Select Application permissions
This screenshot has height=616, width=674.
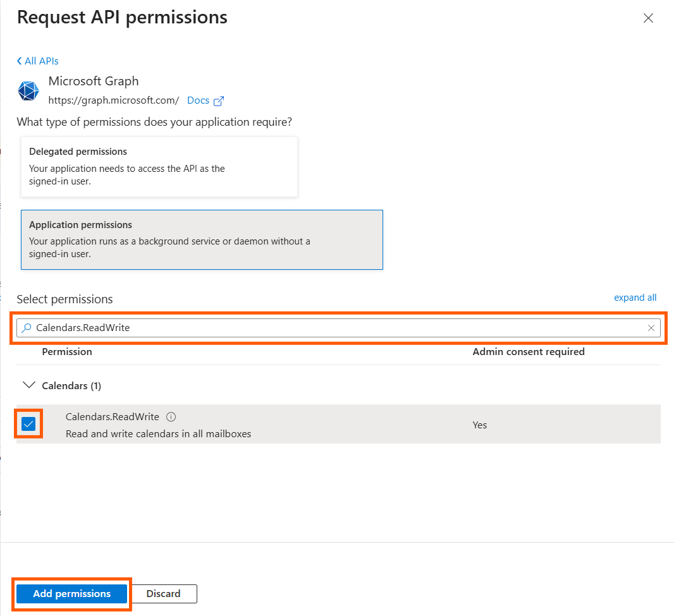[x=202, y=239]
